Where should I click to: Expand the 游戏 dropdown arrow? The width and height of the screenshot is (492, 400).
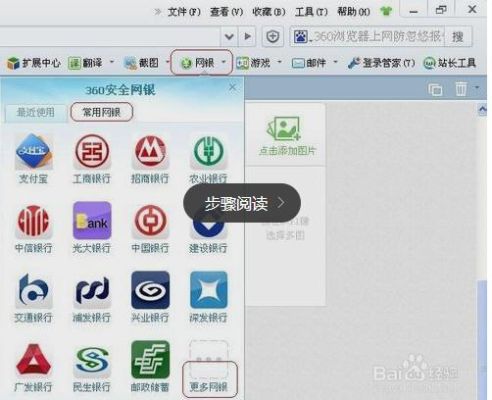pyautogui.click(x=279, y=62)
